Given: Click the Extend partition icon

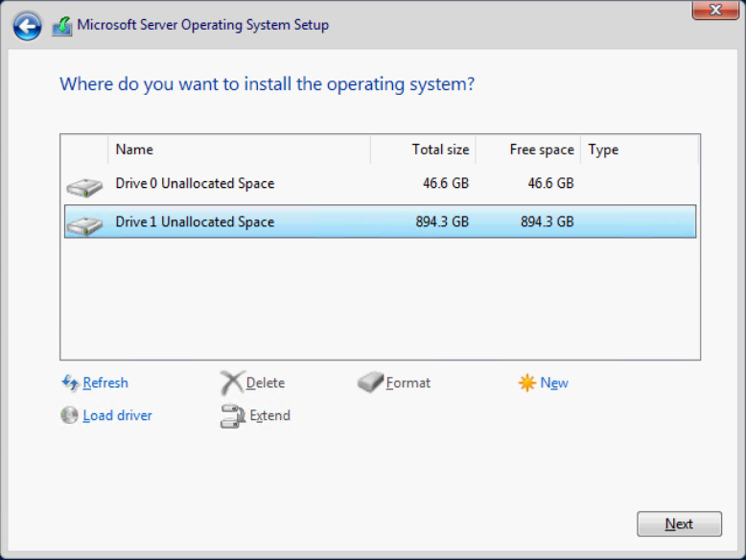Looking at the screenshot, I should coord(232,416).
